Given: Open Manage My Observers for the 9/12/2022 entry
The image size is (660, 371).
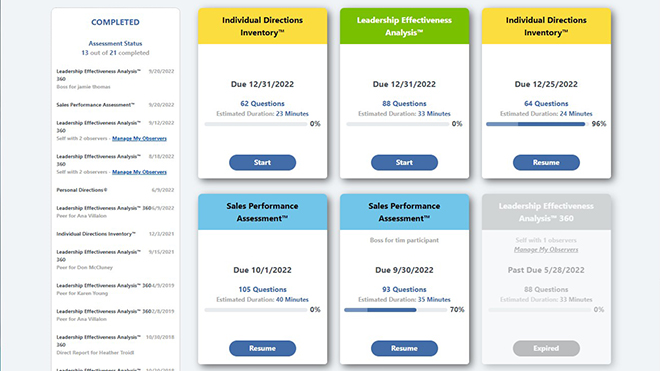Looking at the screenshot, I should [139, 139].
